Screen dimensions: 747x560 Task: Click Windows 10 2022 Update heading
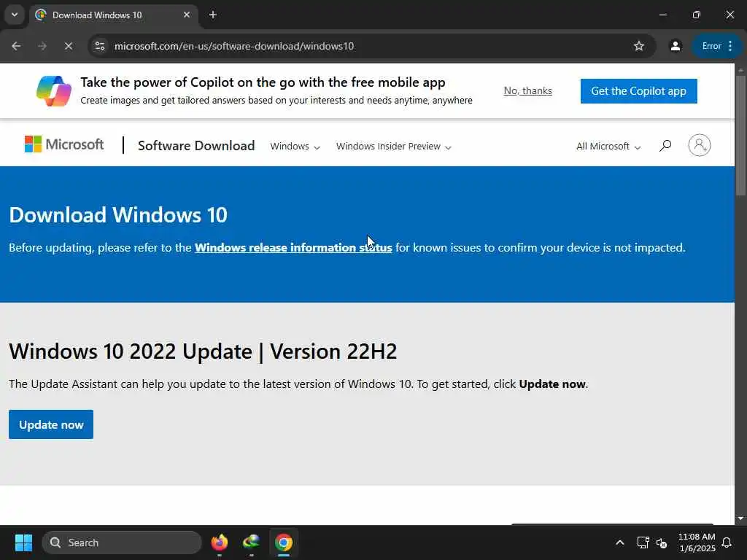(203, 351)
